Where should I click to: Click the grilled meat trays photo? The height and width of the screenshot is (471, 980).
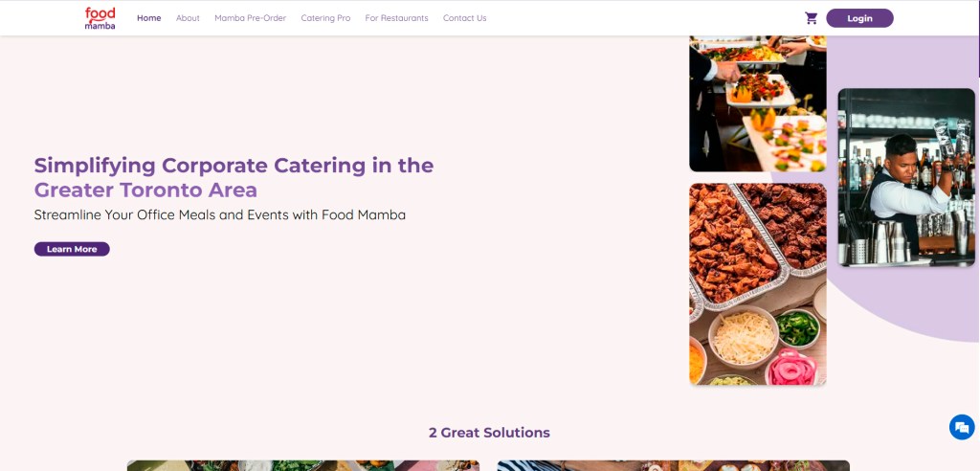757,284
